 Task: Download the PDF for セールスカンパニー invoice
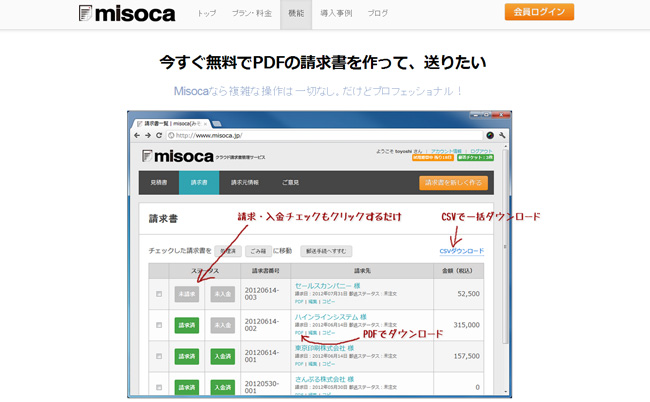pos(299,302)
